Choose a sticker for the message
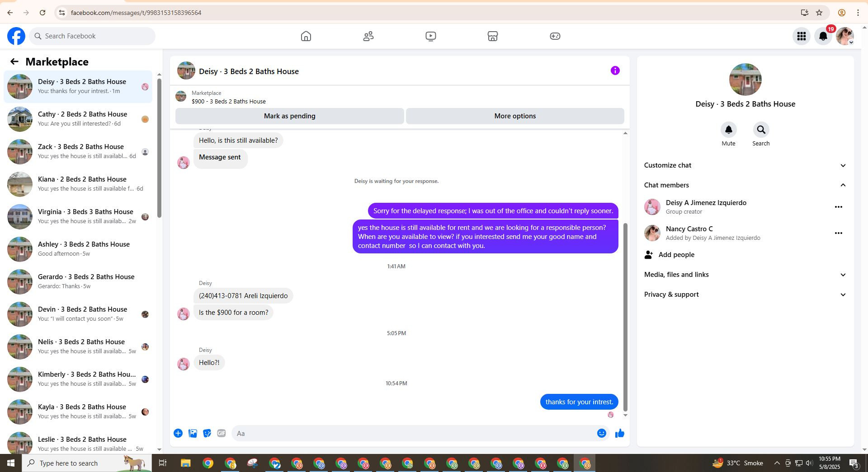This screenshot has height=472, width=868. click(x=207, y=434)
